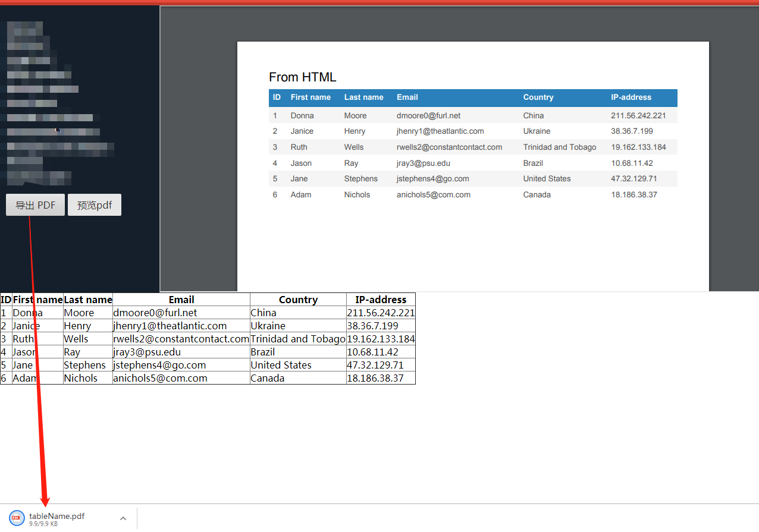Click 19.162.133.184 in the bottom table
The width and height of the screenshot is (759, 532).
381,339
